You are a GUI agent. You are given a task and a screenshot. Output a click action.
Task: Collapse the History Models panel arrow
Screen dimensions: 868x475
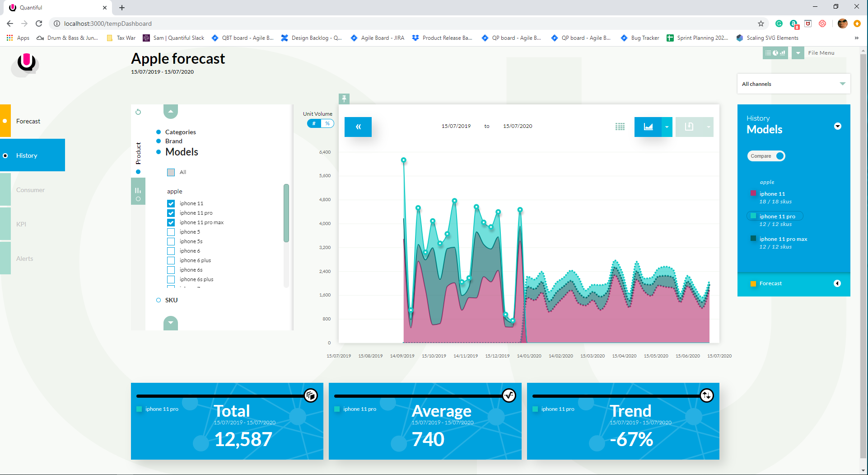click(838, 126)
